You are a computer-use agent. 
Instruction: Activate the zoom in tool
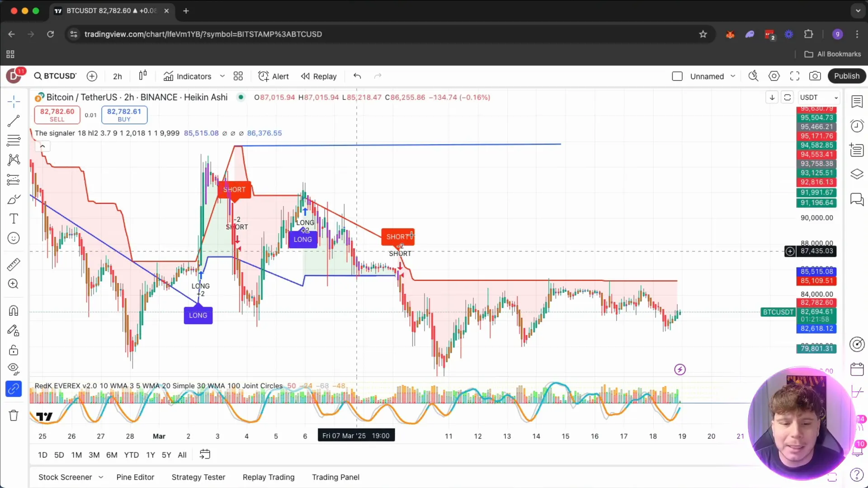pos(14,284)
